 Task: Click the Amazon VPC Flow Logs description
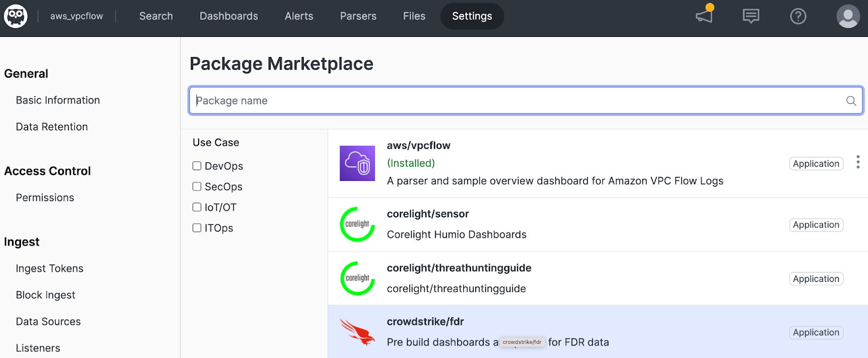[x=555, y=181]
